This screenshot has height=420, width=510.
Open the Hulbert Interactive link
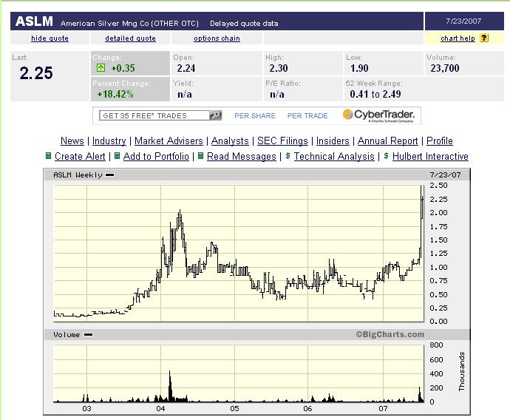[430, 156]
